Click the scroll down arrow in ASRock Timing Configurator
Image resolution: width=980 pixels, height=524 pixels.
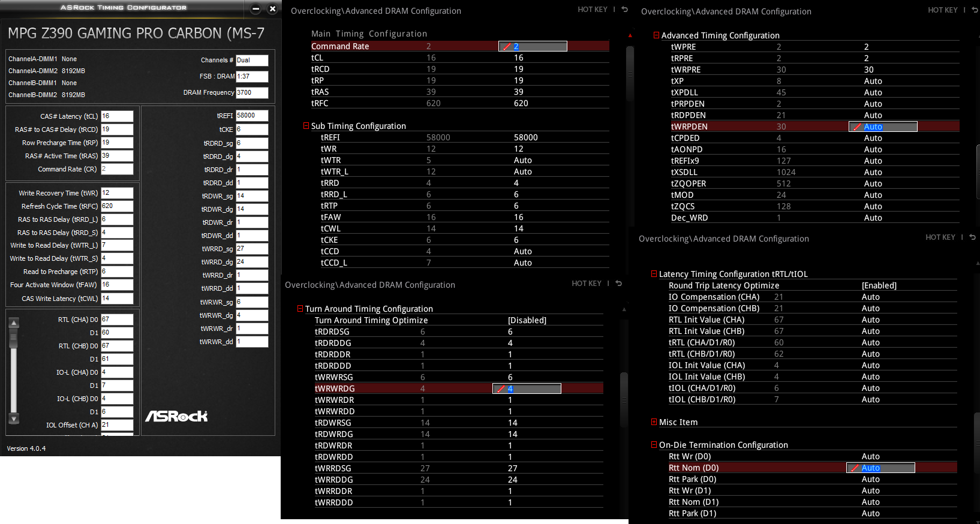tap(14, 418)
